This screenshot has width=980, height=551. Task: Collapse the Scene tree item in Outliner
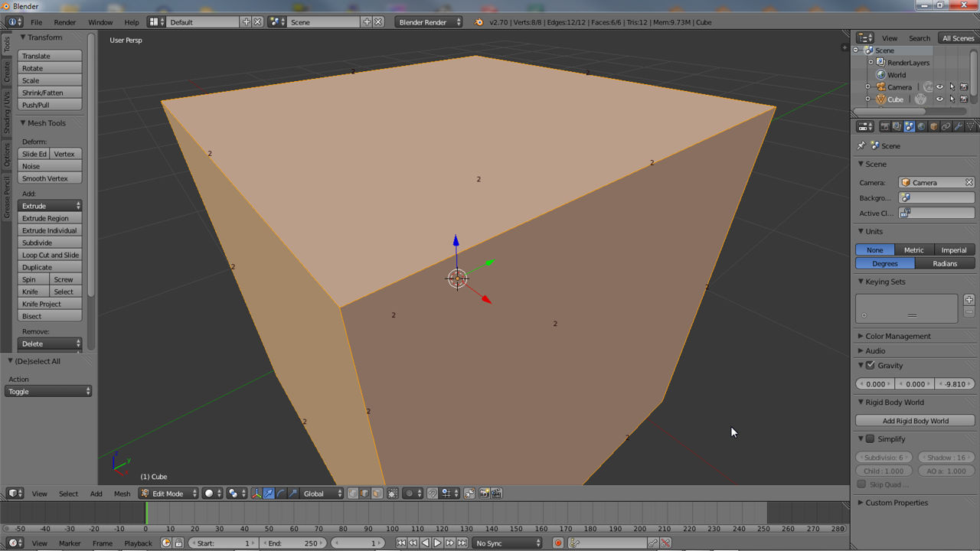click(x=855, y=51)
